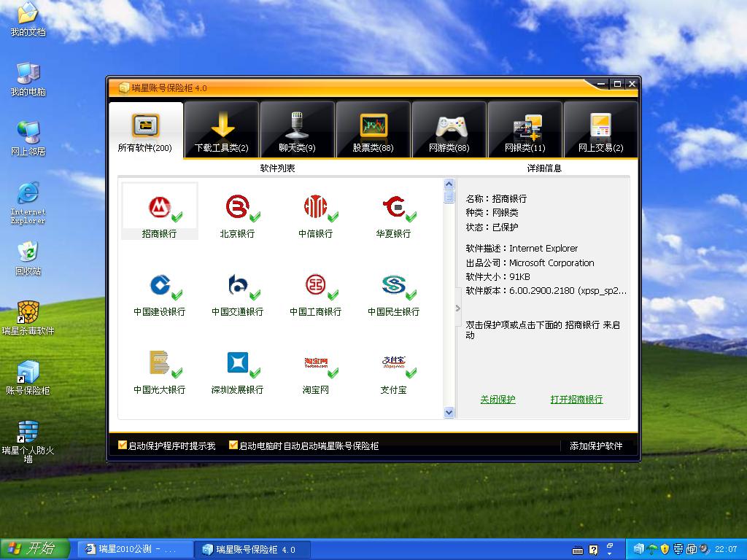Collapse detail panel with the side arrow

tap(458, 308)
